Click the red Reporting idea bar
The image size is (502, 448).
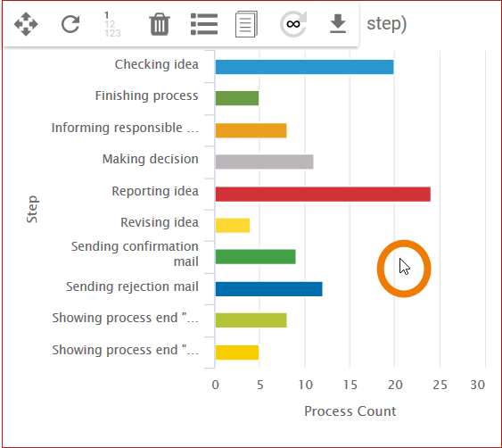click(x=323, y=195)
